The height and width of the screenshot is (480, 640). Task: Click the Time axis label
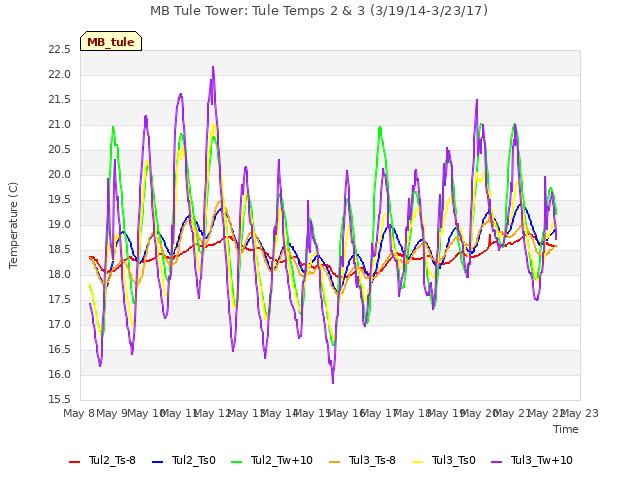coord(566,429)
